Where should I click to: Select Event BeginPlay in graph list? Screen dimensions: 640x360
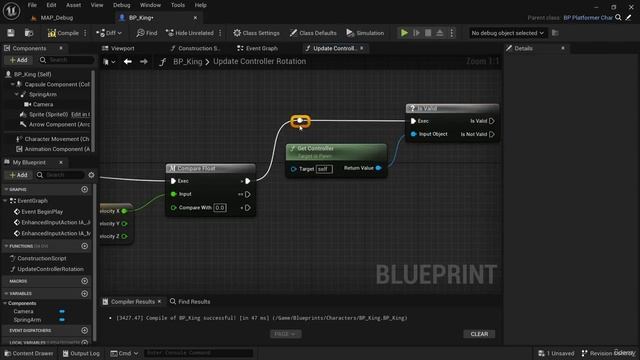(42, 212)
